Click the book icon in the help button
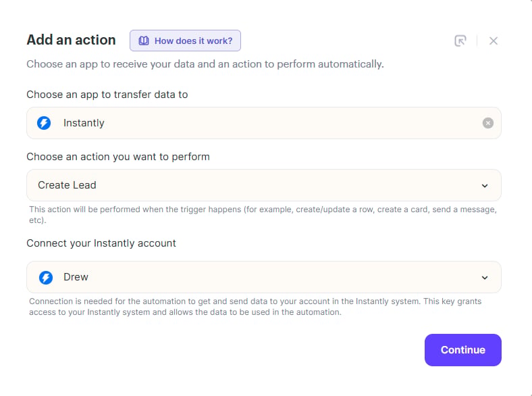The width and height of the screenshot is (532, 396). 144,41
